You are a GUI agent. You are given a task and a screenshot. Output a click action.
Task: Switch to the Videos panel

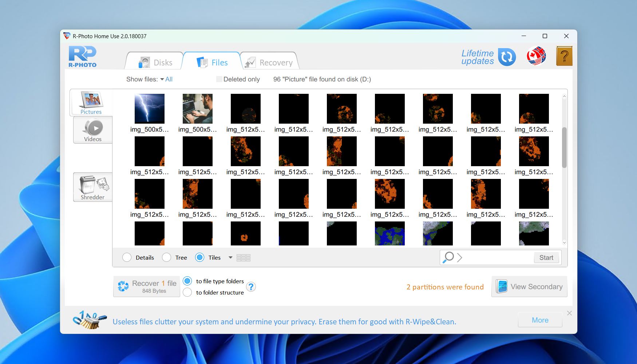coord(93,130)
